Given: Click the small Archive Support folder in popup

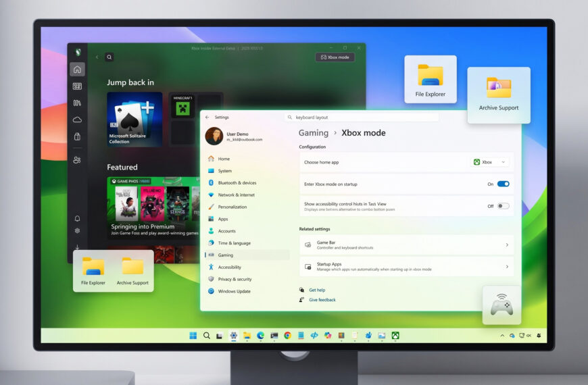Looking at the screenshot, I should tap(132, 271).
